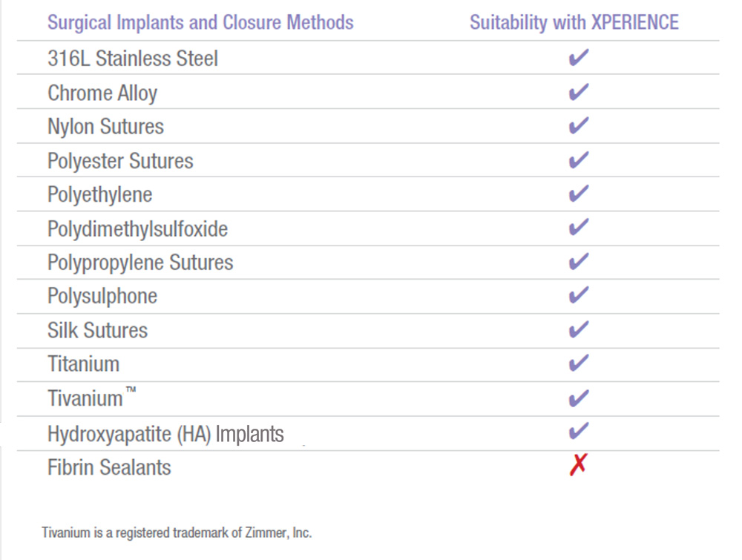This screenshot has height=560, width=742.
Task: Select the Fibrin Sealants row label
Action: pyautogui.click(x=109, y=467)
